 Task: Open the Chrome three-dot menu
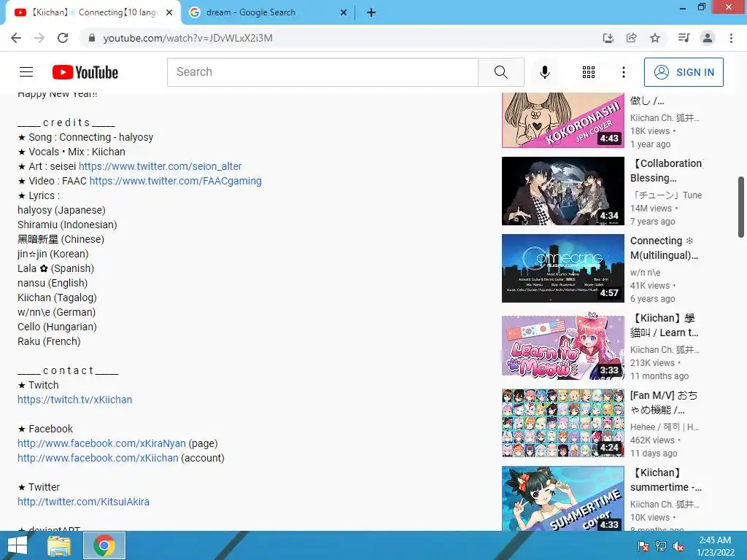point(731,38)
